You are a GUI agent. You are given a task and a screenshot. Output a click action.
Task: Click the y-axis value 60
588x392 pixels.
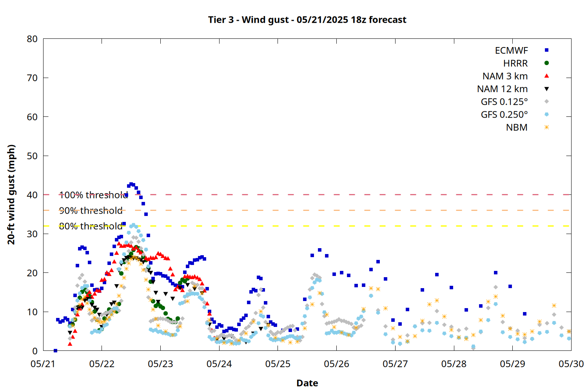click(x=33, y=117)
